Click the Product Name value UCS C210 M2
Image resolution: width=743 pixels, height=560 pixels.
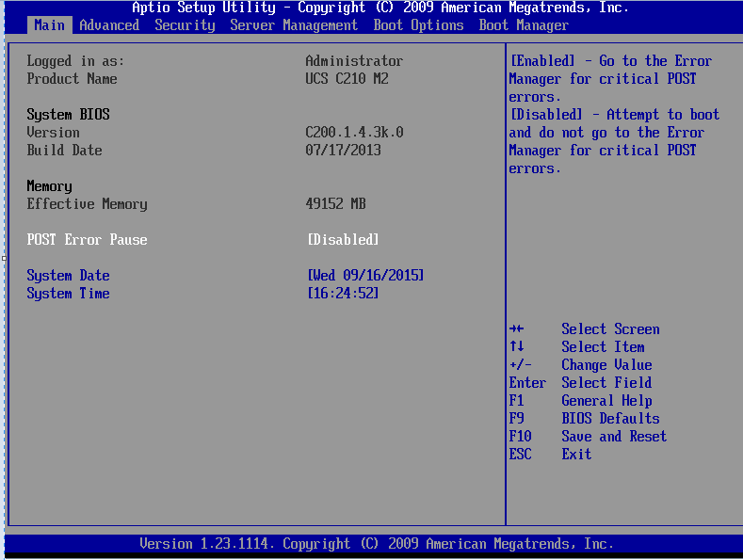(x=347, y=79)
